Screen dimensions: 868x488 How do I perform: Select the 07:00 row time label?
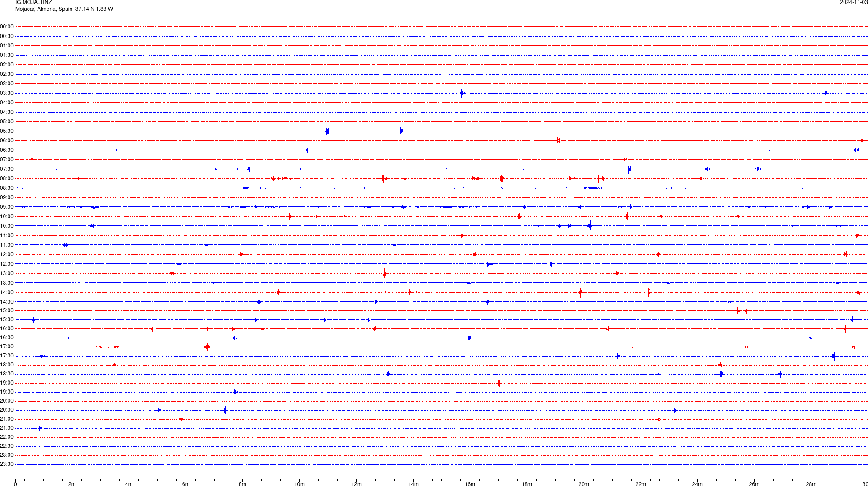7,160
